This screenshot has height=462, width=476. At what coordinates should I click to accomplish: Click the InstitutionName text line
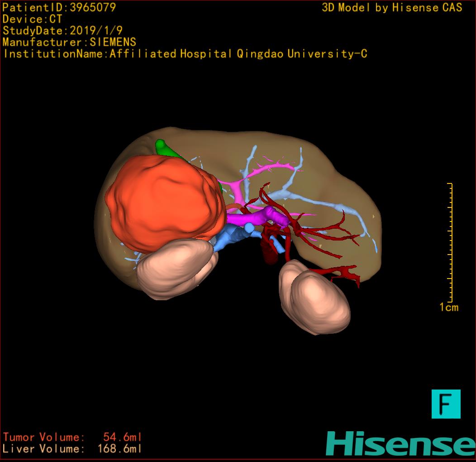[185, 54]
